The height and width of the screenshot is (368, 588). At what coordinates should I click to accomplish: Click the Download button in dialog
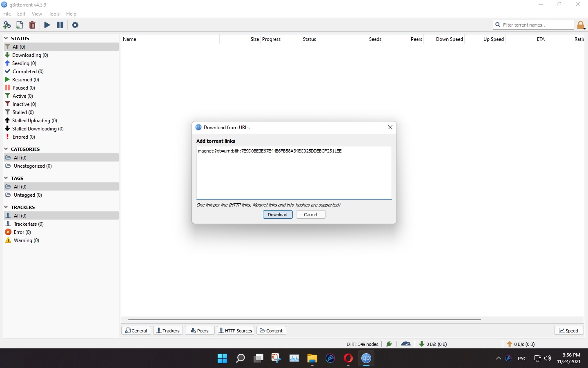click(x=278, y=215)
